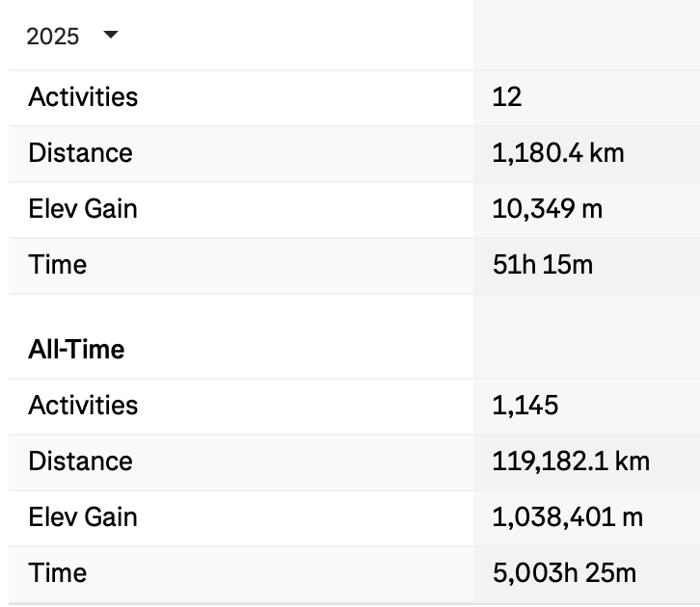Select the Distance label under All-Time
700x607 pixels.
coord(80,462)
